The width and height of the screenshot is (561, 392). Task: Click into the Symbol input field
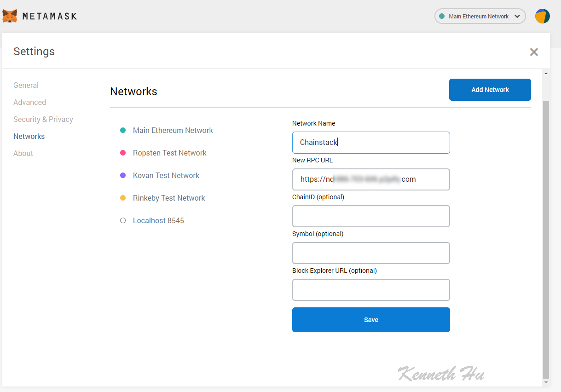point(371,253)
